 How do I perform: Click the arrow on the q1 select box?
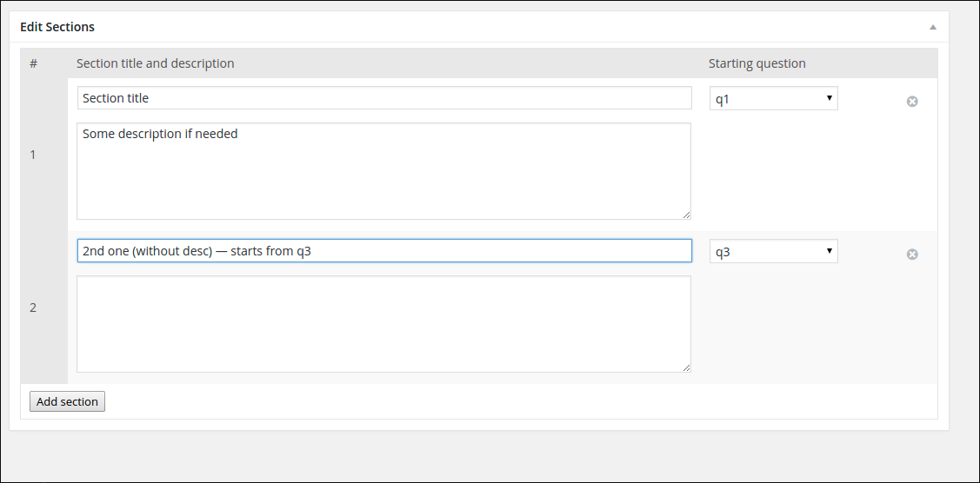(x=830, y=98)
